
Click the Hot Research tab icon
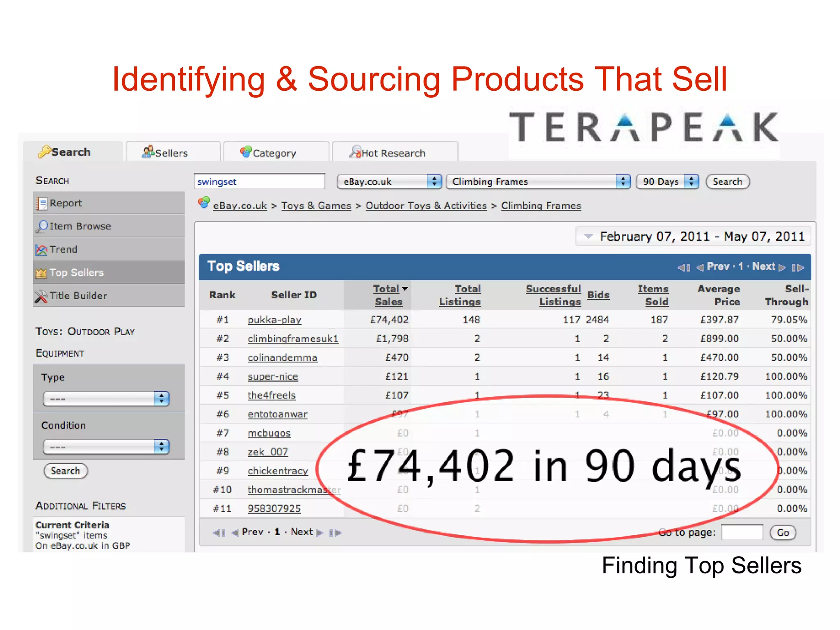(355, 151)
